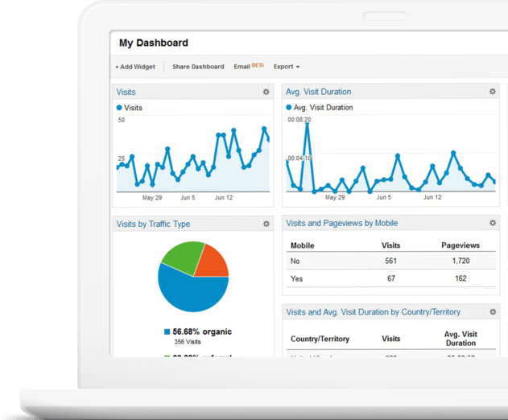The image size is (508, 420).
Task: Open the Visits widget title link
Action: (126, 92)
